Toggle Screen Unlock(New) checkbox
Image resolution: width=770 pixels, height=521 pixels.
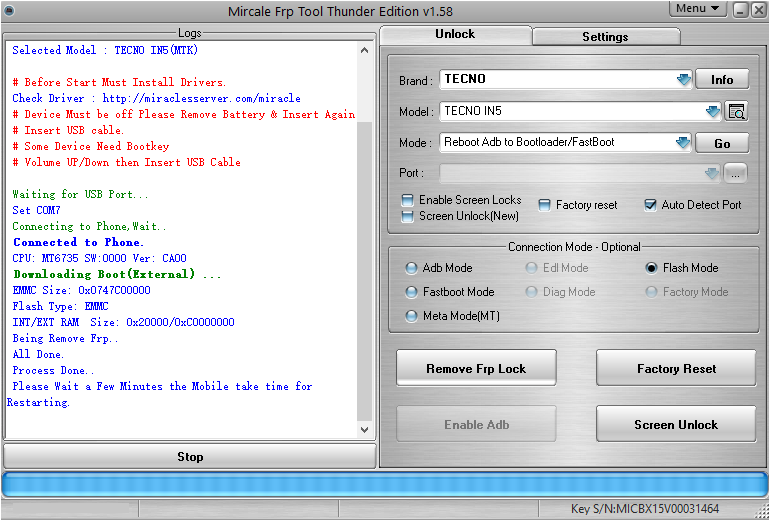coord(407,217)
